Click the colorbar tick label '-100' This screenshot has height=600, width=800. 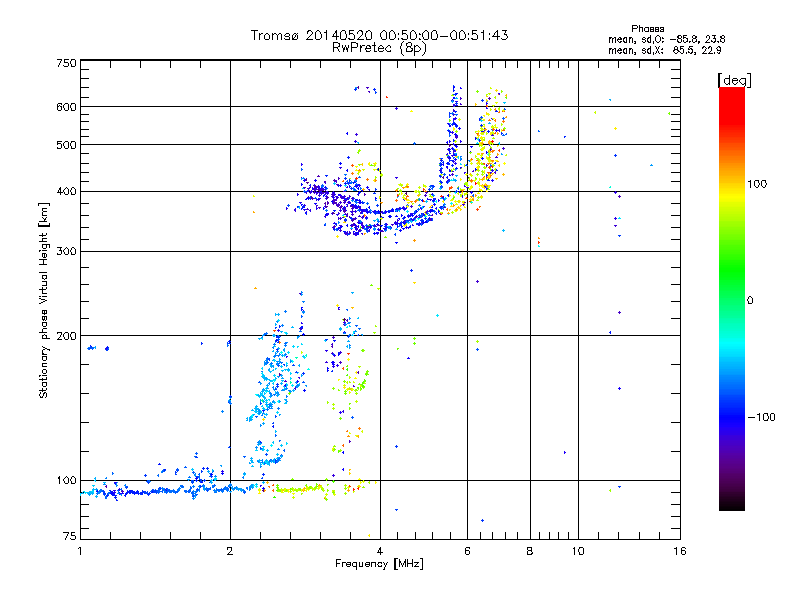coord(761,417)
